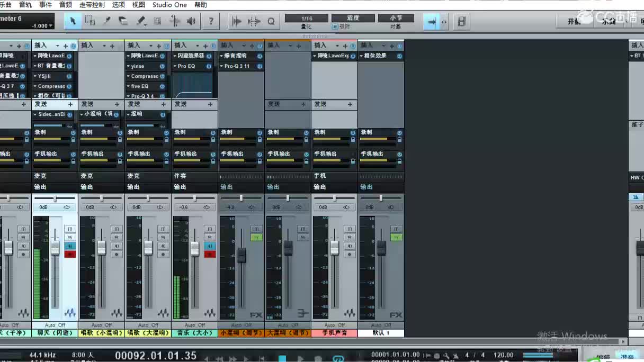The height and width of the screenshot is (362, 644).
Task: Select the Eraser tool
Action: click(123, 21)
